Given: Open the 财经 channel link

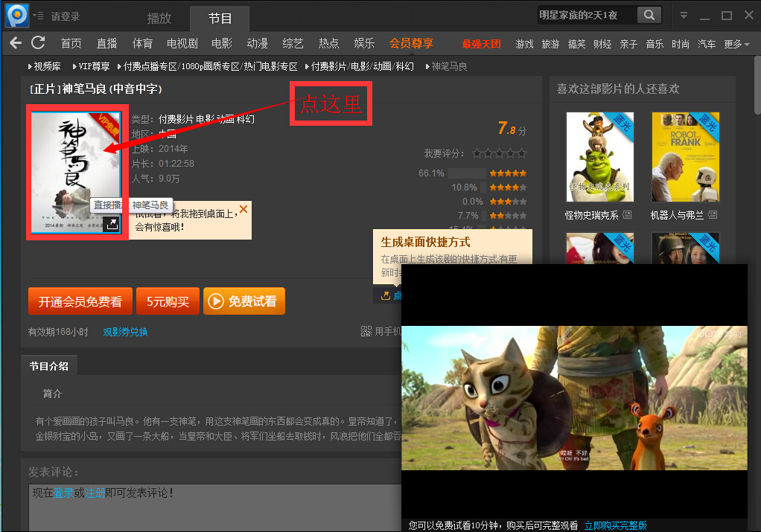Looking at the screenshot, I should click(x=602, y=44).
